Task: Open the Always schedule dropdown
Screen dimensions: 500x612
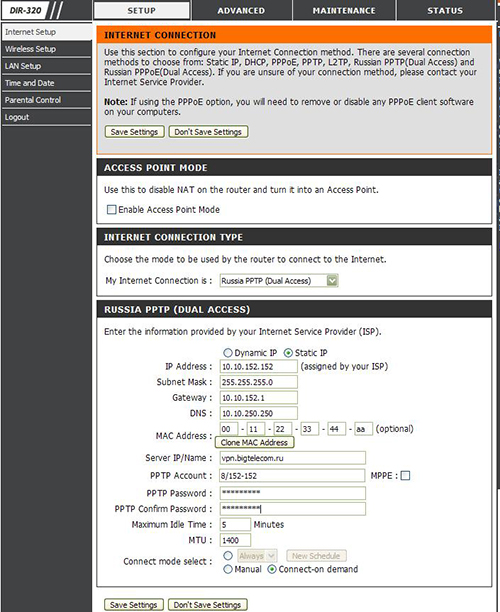Action: tap(257, 555)
